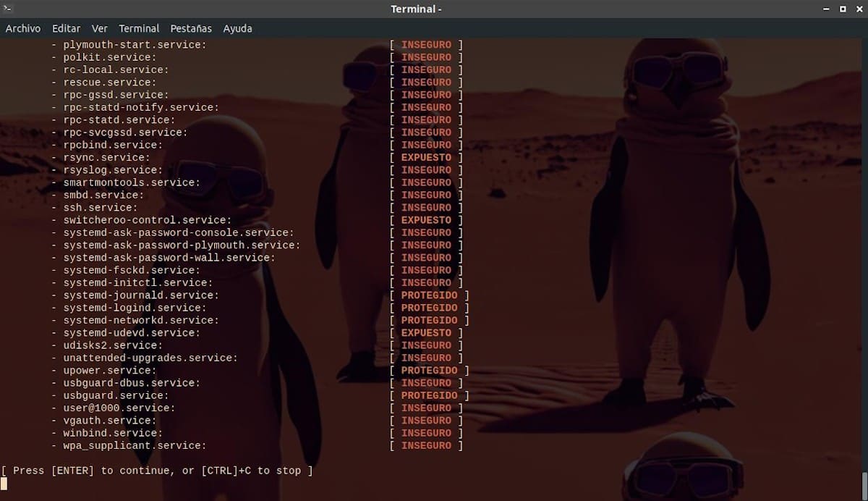868x501 pixels.
Task: Click the Terminal window title text
Action: click(x=416, y=9)
